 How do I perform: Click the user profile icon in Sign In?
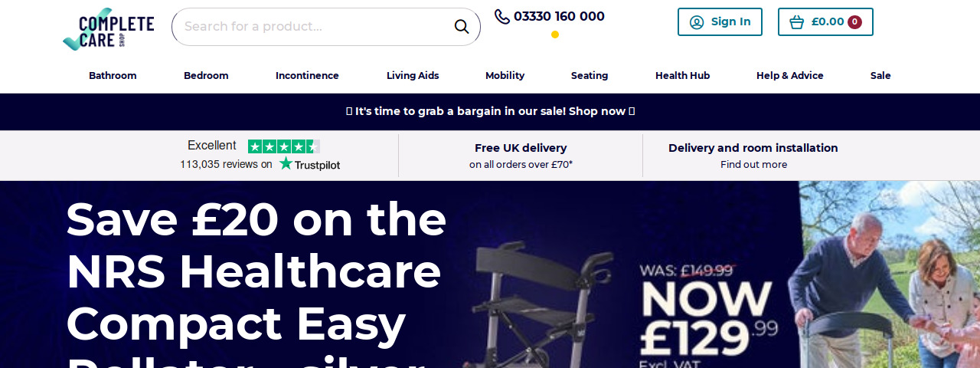point(697,22)
